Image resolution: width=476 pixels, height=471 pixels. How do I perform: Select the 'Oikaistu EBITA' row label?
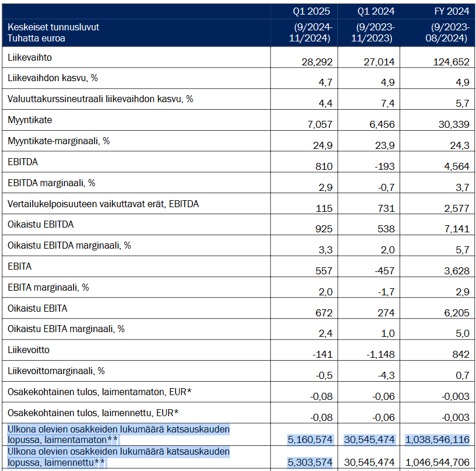pyautogui.click(x=37, y=308)
